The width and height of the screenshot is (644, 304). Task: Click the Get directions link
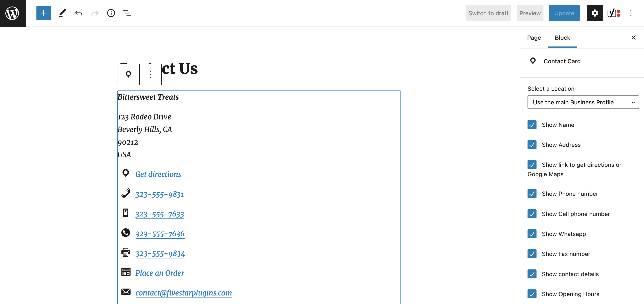tap(158, 174)
